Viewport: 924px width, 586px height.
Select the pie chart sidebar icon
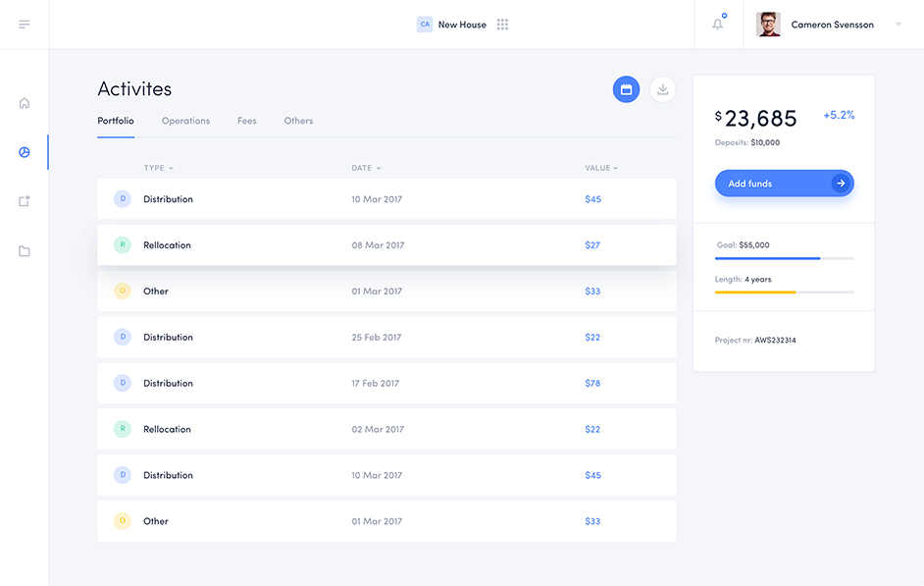[x=25, y=152]
